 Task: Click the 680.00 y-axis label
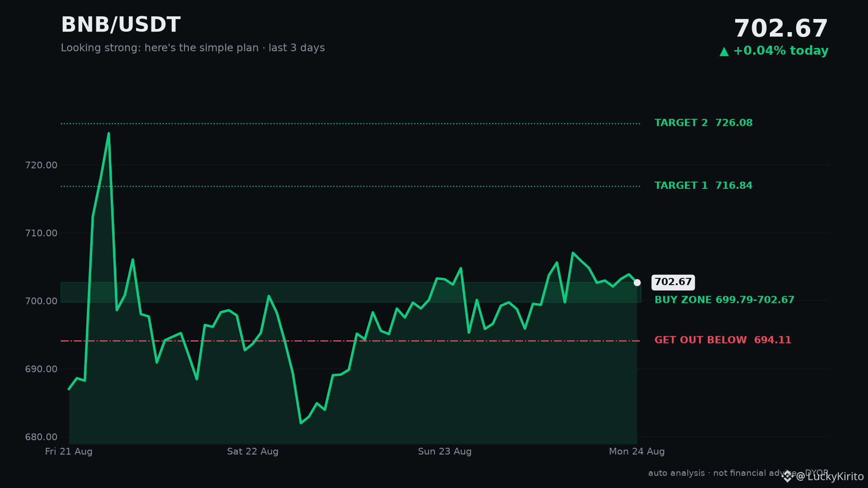[41, 437]
